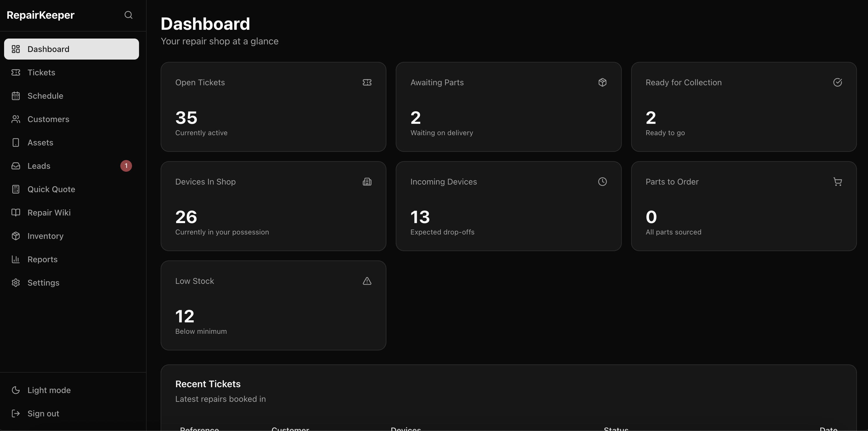Open Leads with the notification badge
This screenshot has height=431, width=868.
pos(39,166)
